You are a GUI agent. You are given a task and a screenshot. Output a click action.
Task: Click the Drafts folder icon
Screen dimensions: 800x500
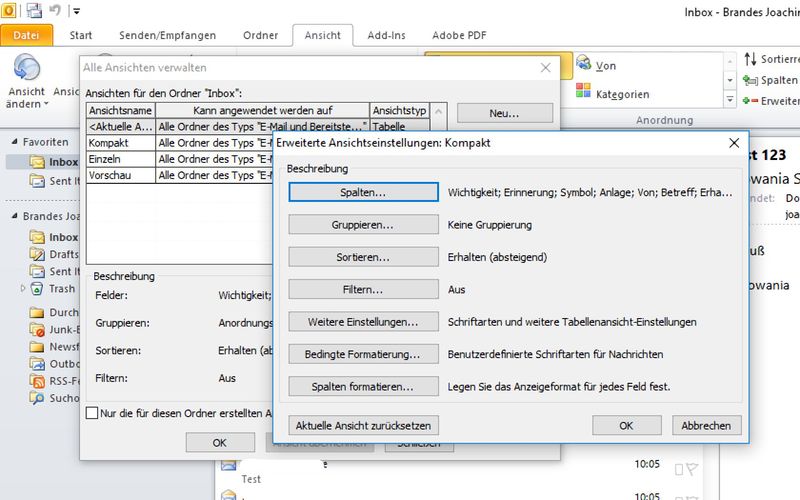coord(37,254)
